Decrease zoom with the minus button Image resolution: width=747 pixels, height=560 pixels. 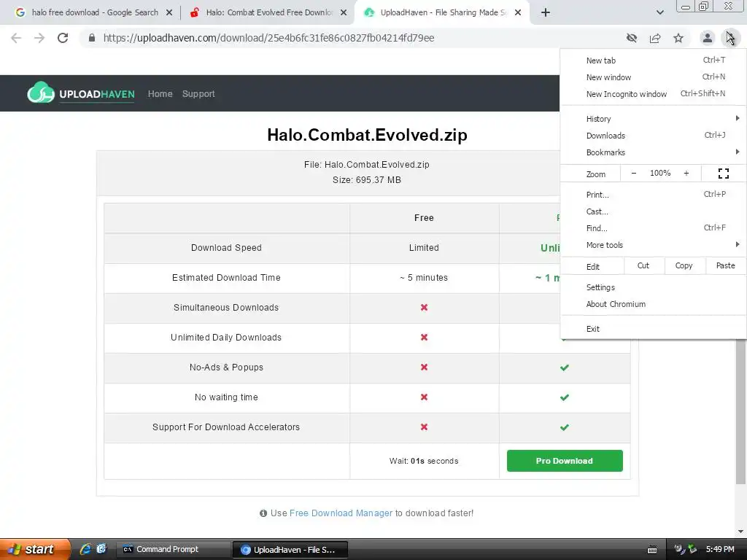coord(634,174)
